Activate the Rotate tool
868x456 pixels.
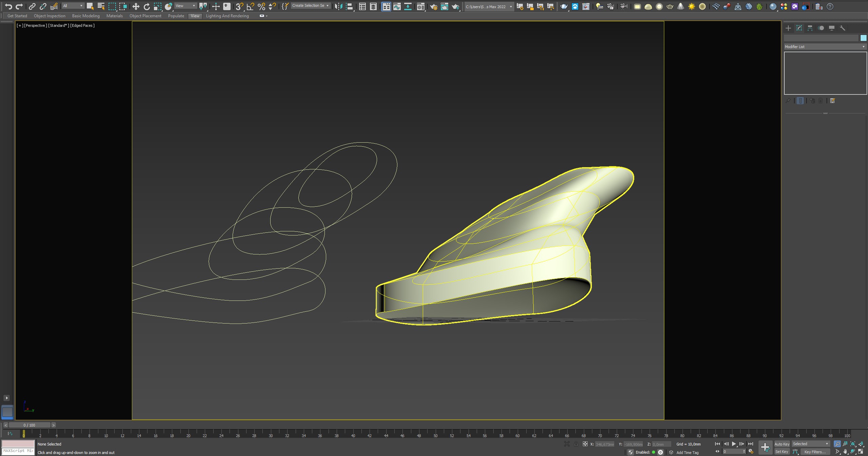[x=146, y=6]
